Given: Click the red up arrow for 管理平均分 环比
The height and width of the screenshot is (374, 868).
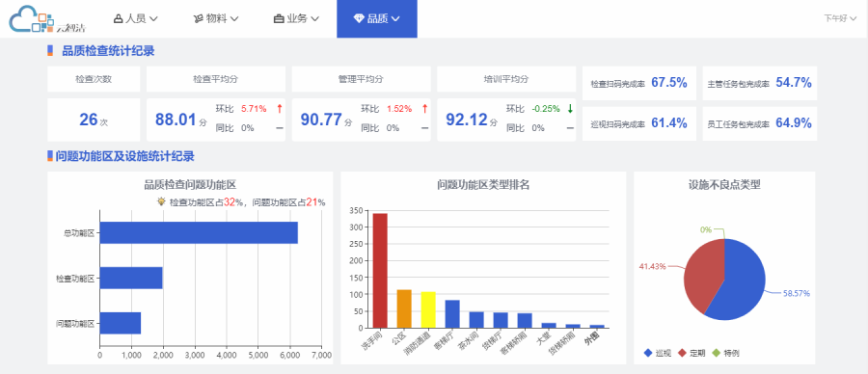Looking at the screenshot, I should tap(424, 109).
